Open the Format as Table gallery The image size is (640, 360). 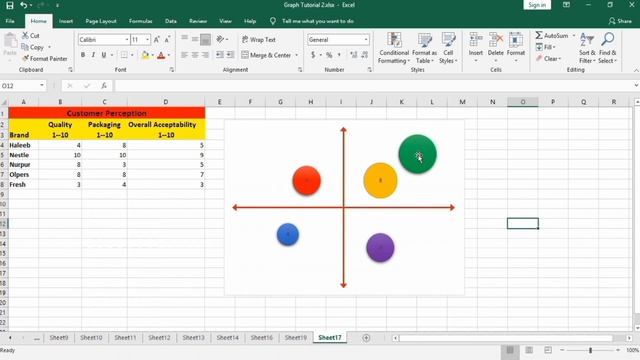point(424,48)
